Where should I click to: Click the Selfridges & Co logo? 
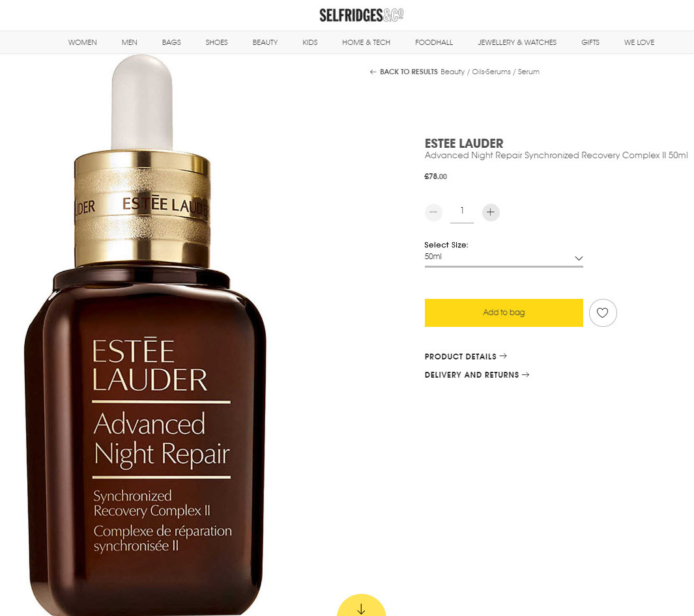tap(361, 15)
